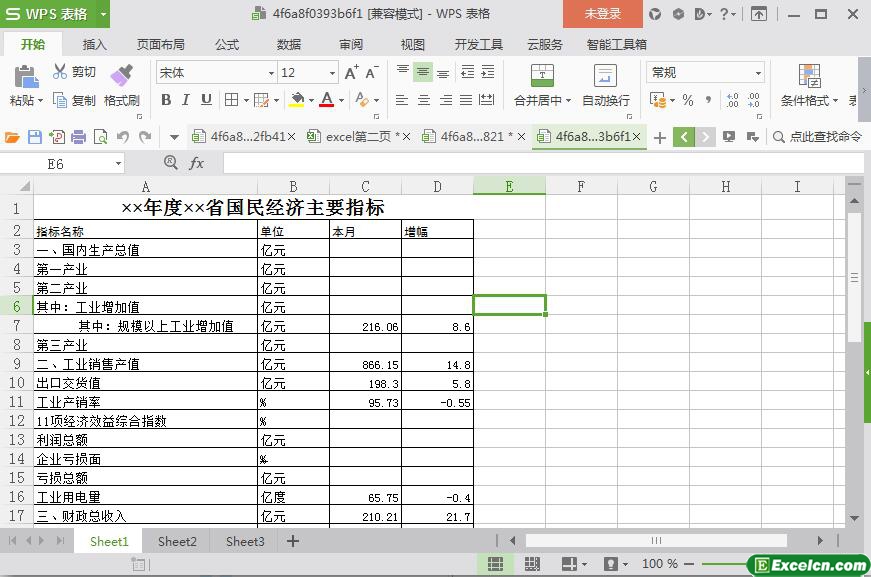The image size is (871, 577).
Task: Click vertical scrollbar down arrow
Action: pyautogui.click(x=854, y=518)
